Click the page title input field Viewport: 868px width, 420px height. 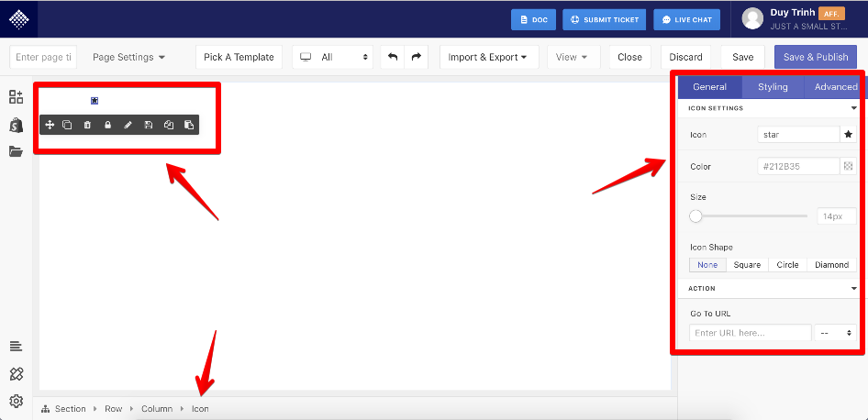[43, 57]
